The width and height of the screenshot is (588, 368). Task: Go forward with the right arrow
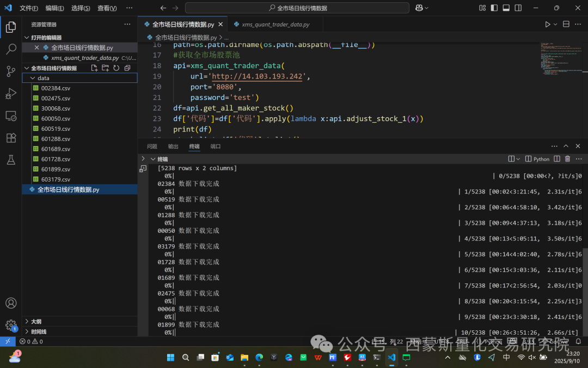(175, 8)
